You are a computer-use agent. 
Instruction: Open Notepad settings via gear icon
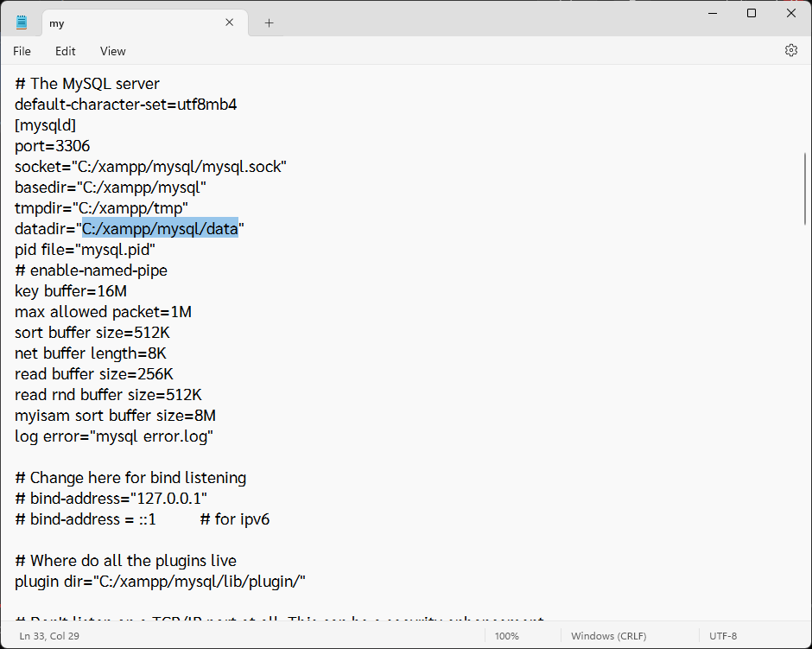790,51
